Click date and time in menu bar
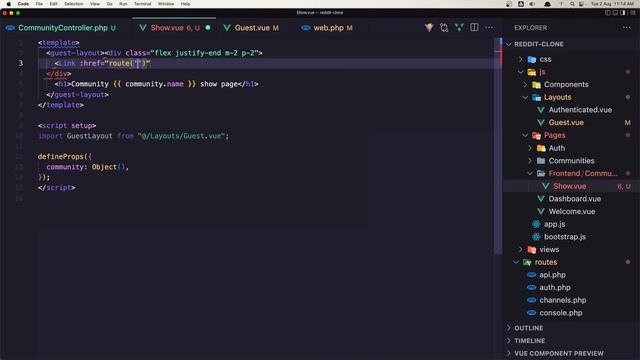This screenshot has height=360, width=640. pyautogui.click(x=612, y=4)
